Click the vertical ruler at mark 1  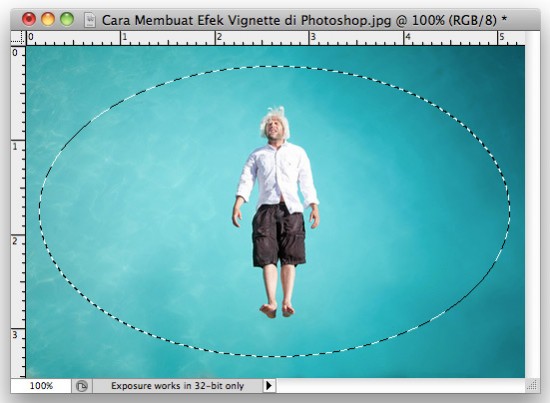(x=15, y=146)
